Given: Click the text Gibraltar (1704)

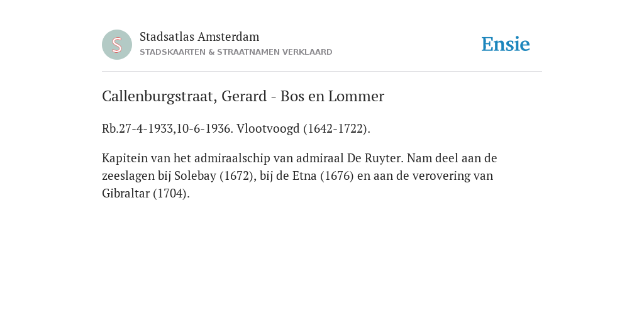Looking at the screenshot, I should tap(146, 194).
